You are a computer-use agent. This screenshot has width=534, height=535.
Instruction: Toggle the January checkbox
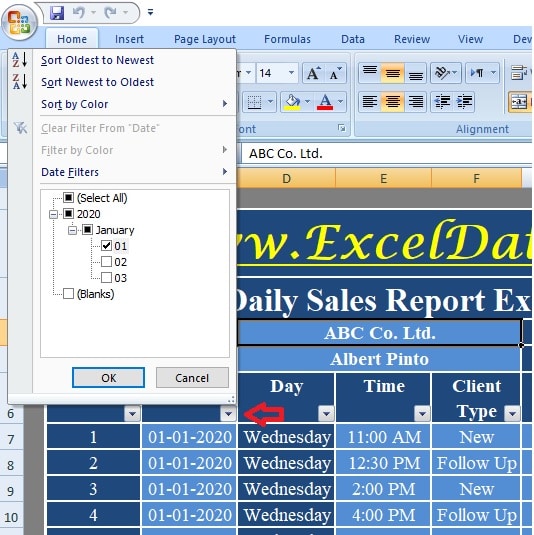[87, 230]
